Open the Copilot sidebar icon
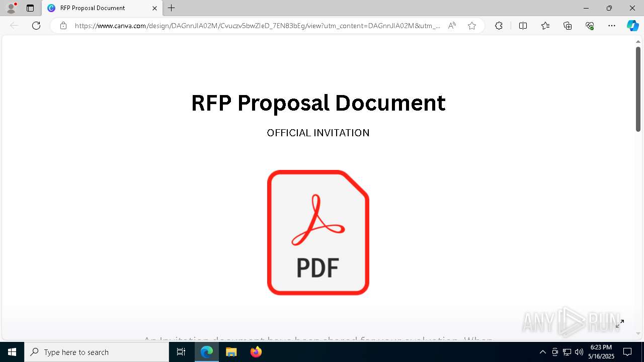The image size is (644, 362). tap(632, 26)
